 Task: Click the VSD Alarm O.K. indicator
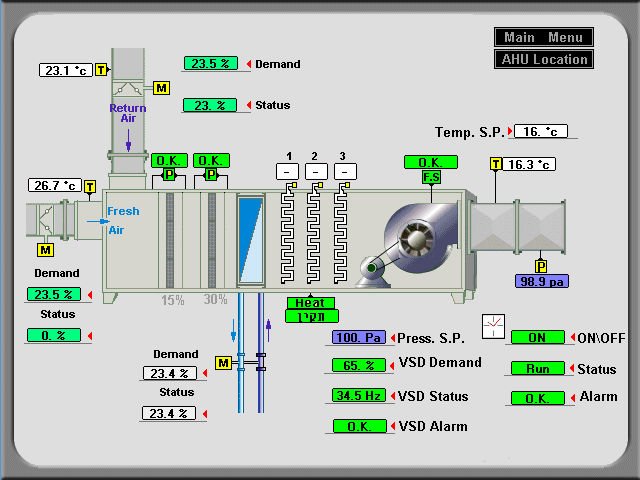360,427
